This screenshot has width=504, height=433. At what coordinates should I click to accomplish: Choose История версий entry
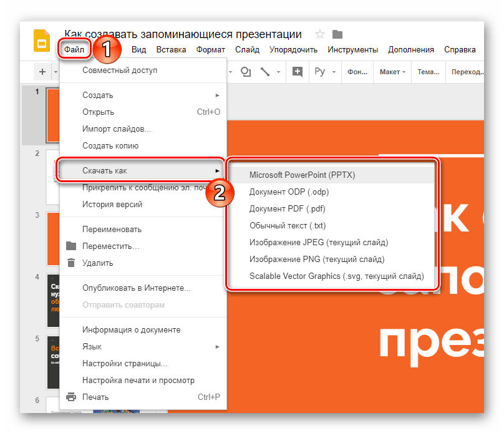click(x=143, y=204)
